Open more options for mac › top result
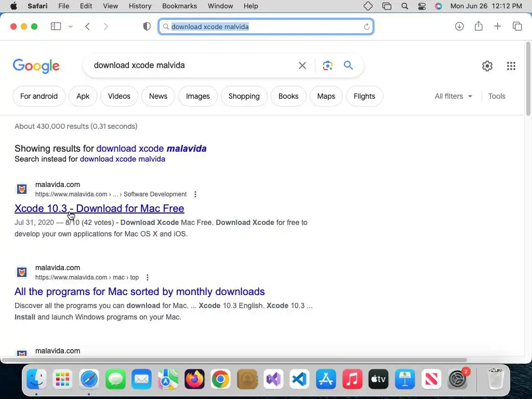The image size is (532, 399). click(x=147, y=277)
